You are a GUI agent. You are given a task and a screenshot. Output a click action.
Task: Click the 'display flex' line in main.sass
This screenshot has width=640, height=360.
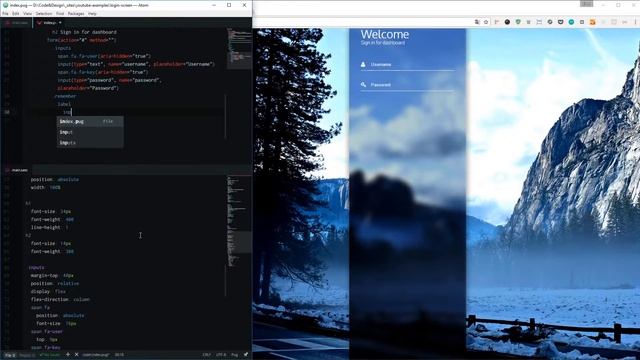48,291
